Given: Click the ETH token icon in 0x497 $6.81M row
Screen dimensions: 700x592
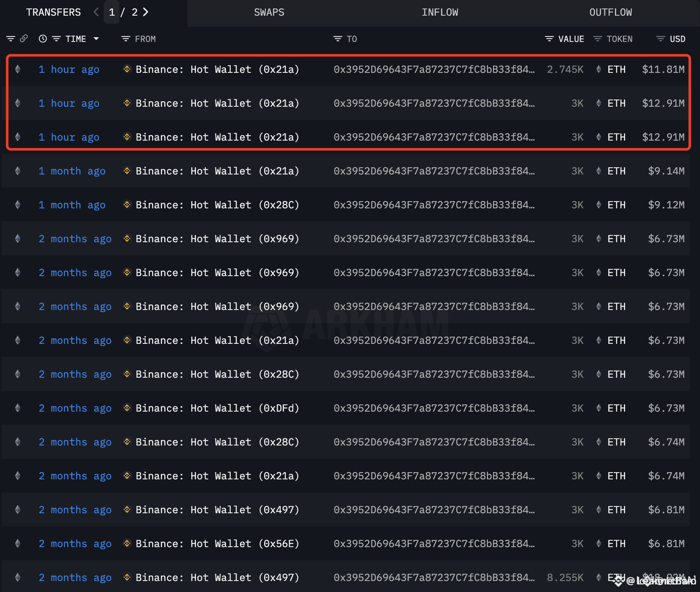Looking at the screenshot, I should pos(598,509).
